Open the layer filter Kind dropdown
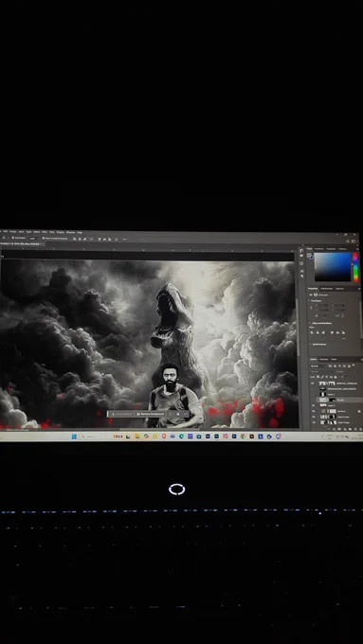Screen dimensions: 363x644 tap(318, 367)
